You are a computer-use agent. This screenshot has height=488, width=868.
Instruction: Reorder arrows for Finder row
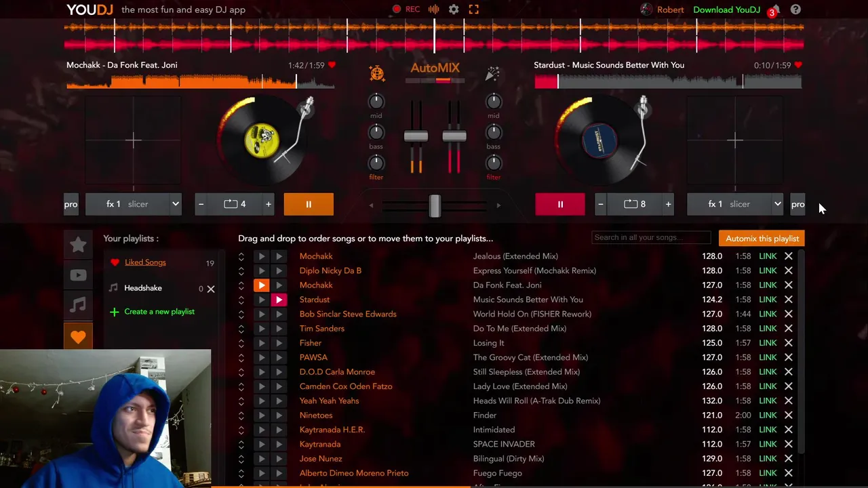point(241,415)
